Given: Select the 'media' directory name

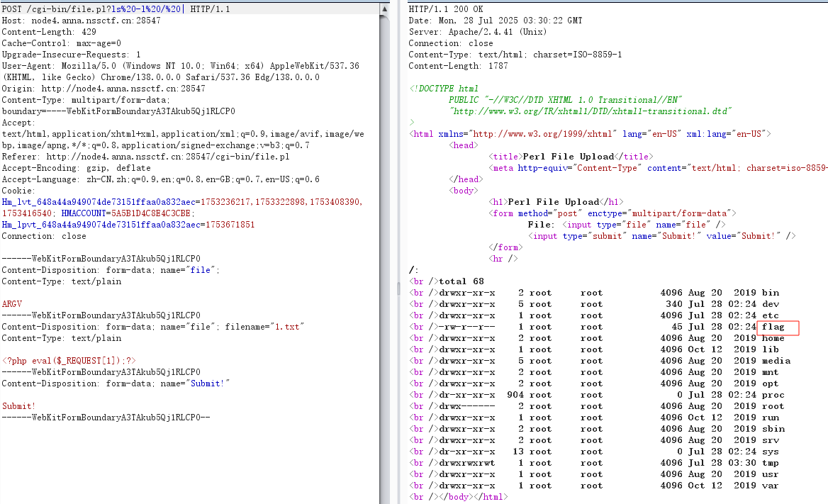Looking at the screenshot, I should tap(776, 361).
